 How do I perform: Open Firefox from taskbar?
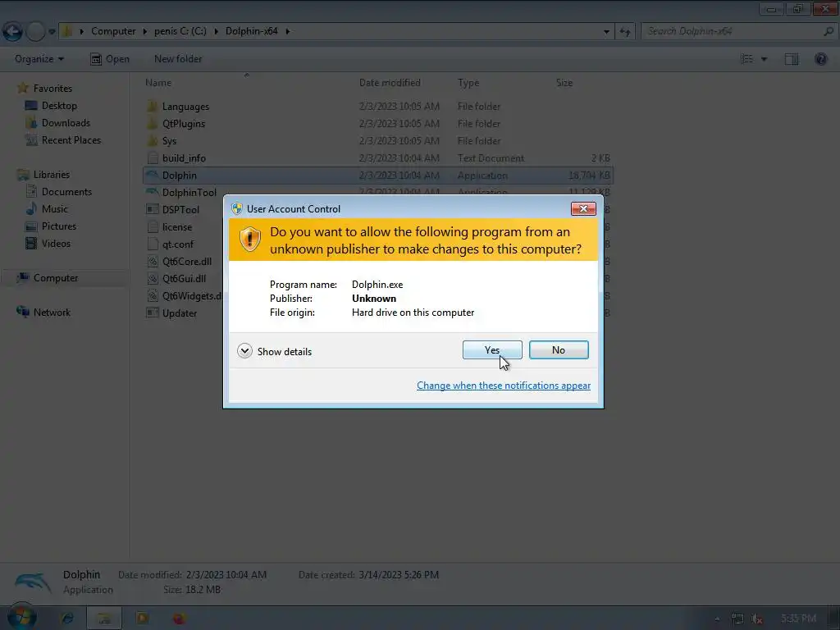click(x=179, y=619)
